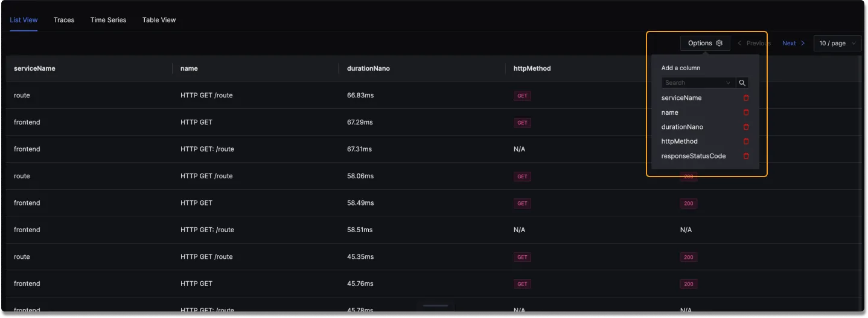This screenshot has height=318, width=868.
Task: Select the 67.29ms duration cell
Action: click(x=360, y=122)
